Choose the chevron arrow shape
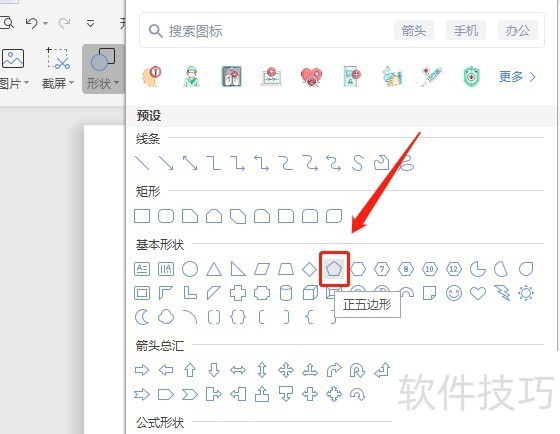The height and width of the screenshot is (434, 560). tap(190, 394)
